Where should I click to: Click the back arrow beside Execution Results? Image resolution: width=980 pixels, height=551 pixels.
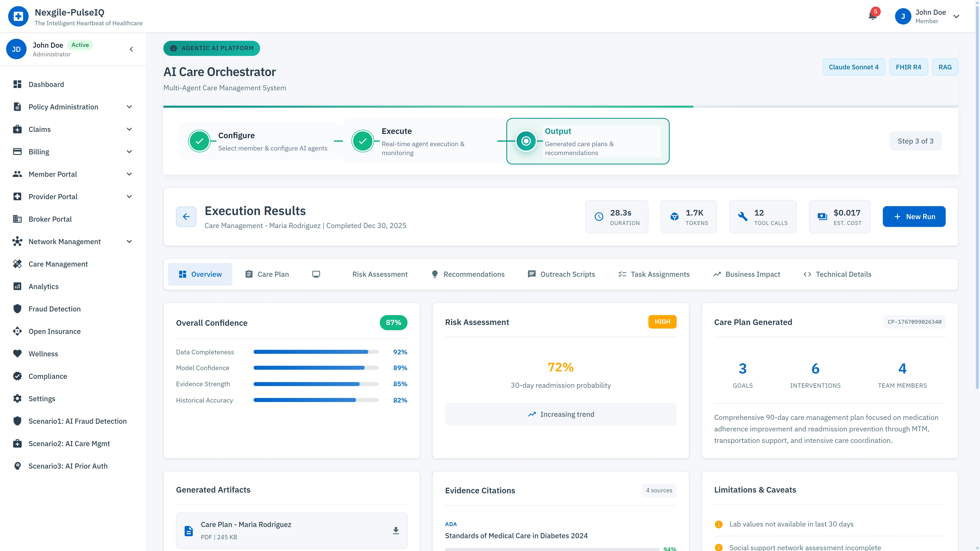(x=186, y=216)
